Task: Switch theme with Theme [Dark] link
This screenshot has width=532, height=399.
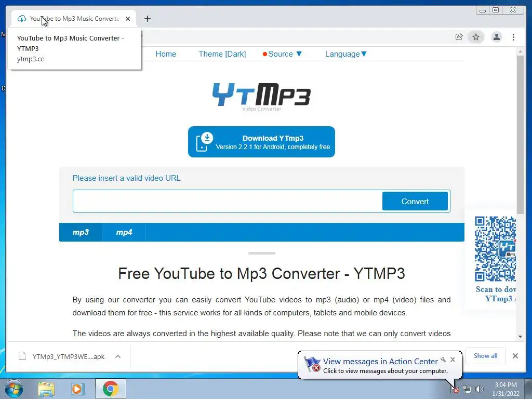Action: (222, 54)
